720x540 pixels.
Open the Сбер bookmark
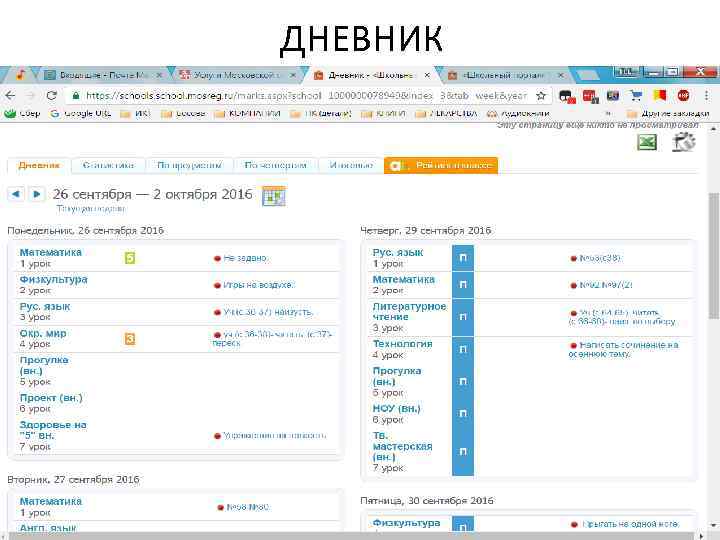[22, 113]
